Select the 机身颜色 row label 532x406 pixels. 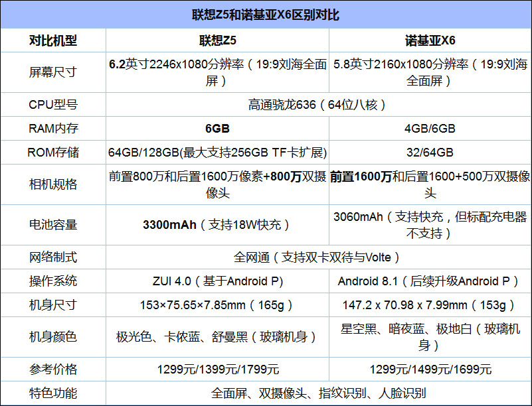(x=53, y=337)
